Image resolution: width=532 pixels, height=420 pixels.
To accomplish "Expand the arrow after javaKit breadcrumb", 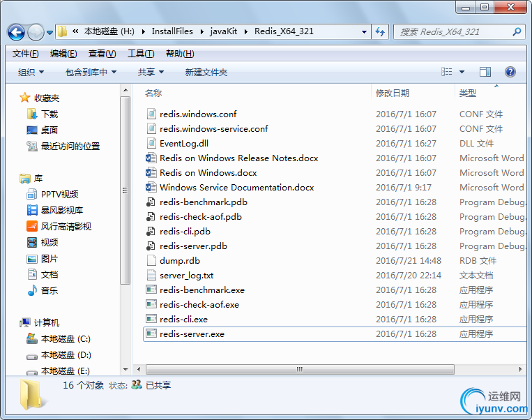I will tap(246, 32).
